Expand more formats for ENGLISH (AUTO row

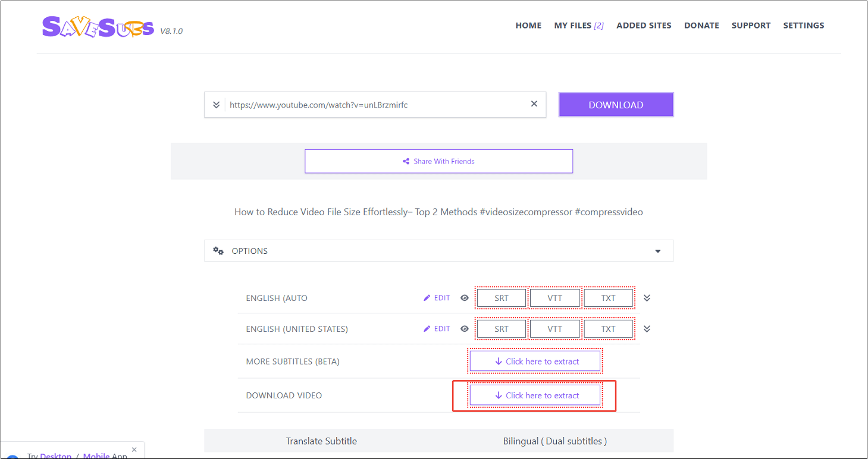click(x=647, y=297)
